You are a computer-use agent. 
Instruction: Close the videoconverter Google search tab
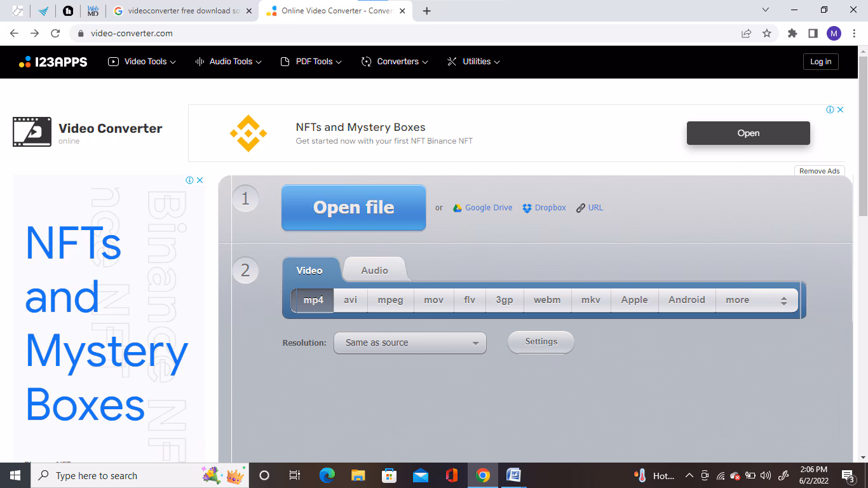coord(248,11)
